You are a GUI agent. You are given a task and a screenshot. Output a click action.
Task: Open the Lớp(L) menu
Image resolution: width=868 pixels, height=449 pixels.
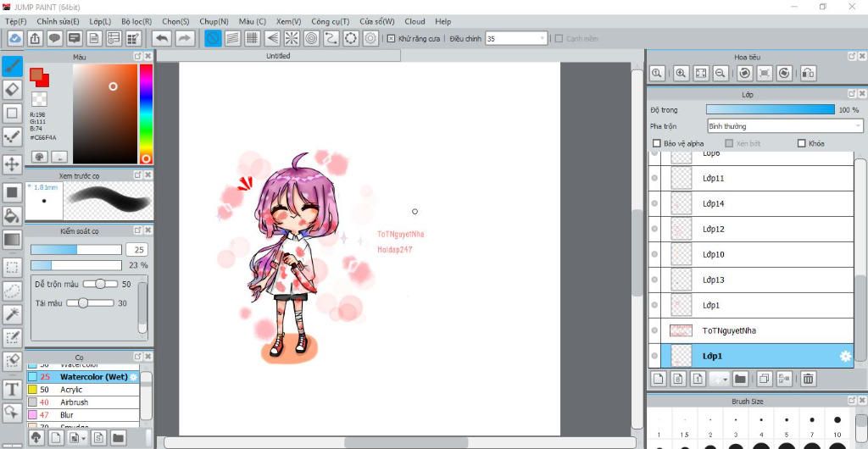[x=100, y=21]
